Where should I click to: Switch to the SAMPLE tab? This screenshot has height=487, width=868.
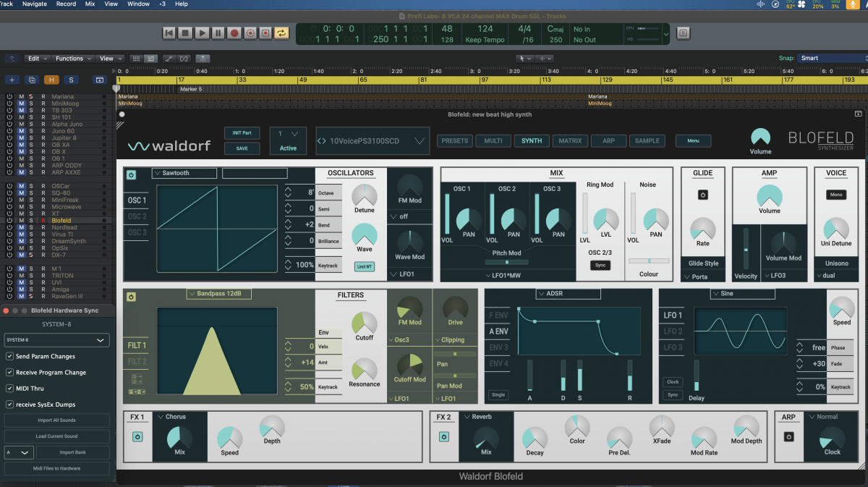point(647,141)
